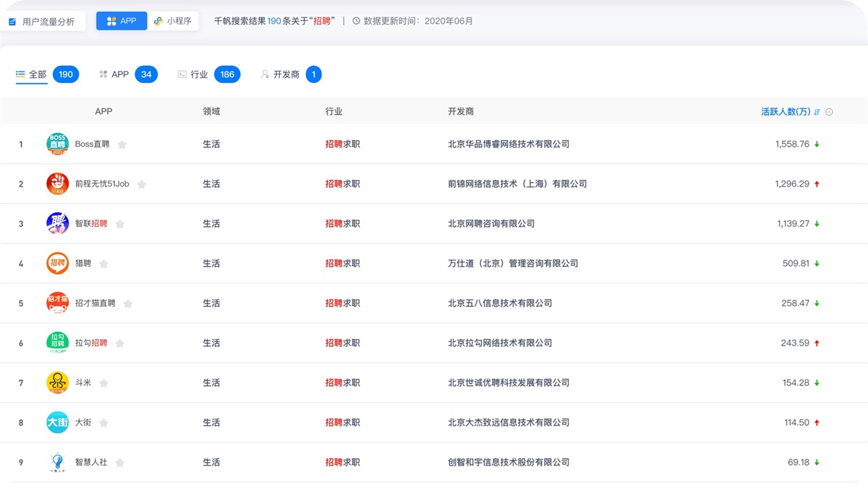Open 智联招聘 app logo icon
868x488 pixels.
tap(57, 223)
